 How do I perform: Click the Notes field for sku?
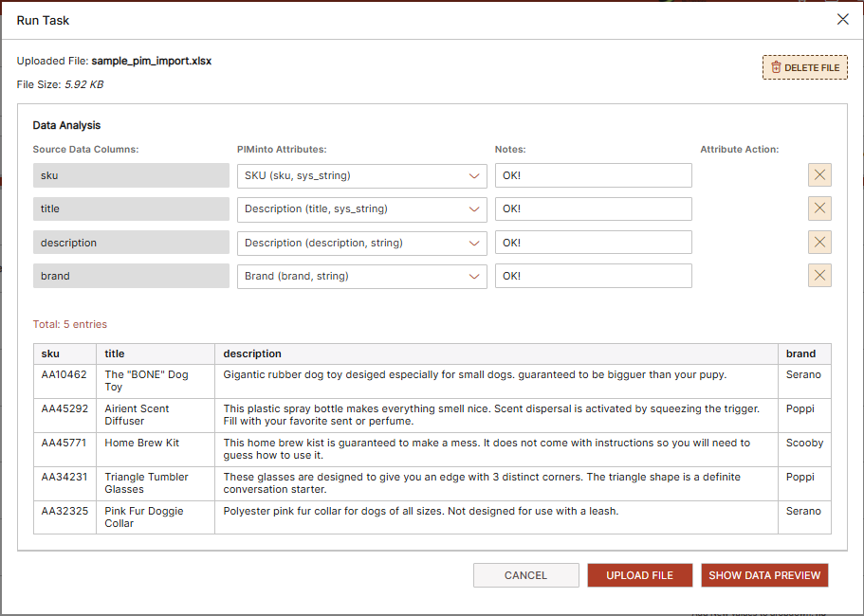593,175
